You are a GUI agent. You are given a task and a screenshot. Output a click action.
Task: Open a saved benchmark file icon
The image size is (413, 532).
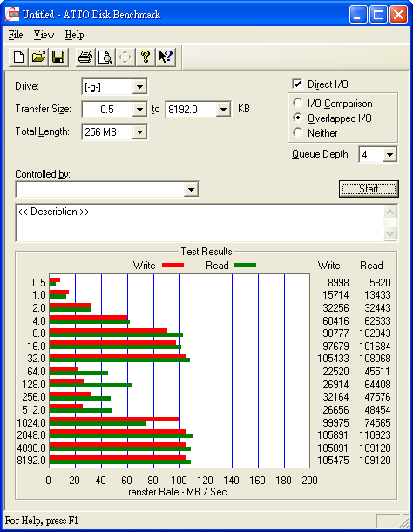tap(38, 57)
